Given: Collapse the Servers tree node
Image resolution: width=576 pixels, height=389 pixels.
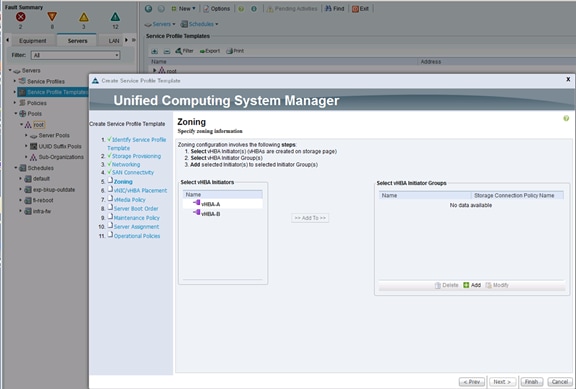Looking at the screenshot, I should (10, 70).
